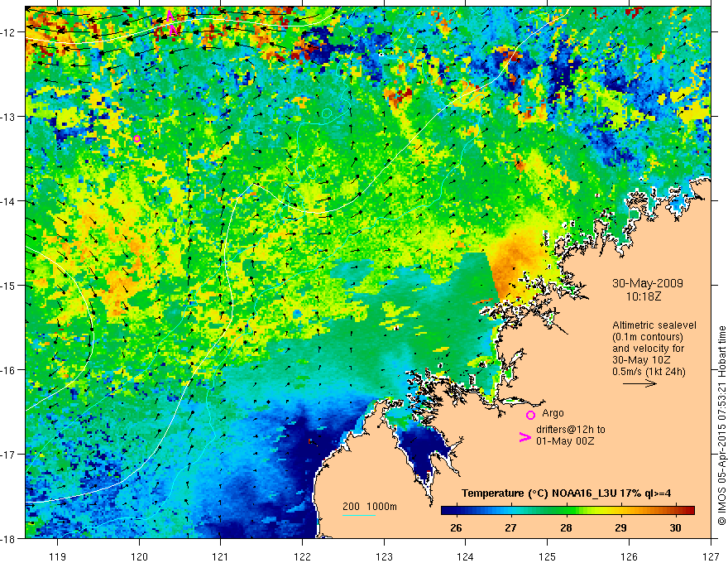Click the '01-May 00Z' legend text

click(x=564, y=440)
